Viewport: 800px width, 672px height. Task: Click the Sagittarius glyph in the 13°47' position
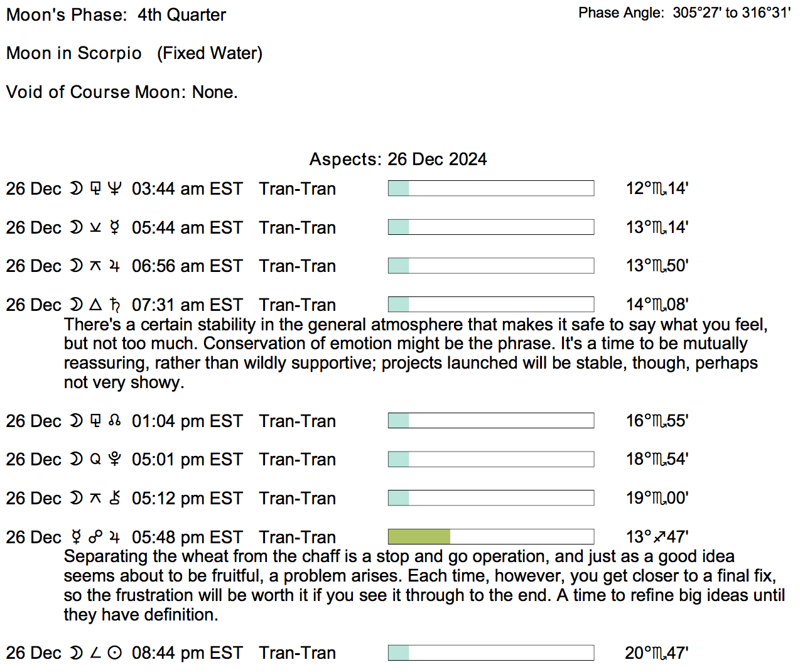(659, 537)
